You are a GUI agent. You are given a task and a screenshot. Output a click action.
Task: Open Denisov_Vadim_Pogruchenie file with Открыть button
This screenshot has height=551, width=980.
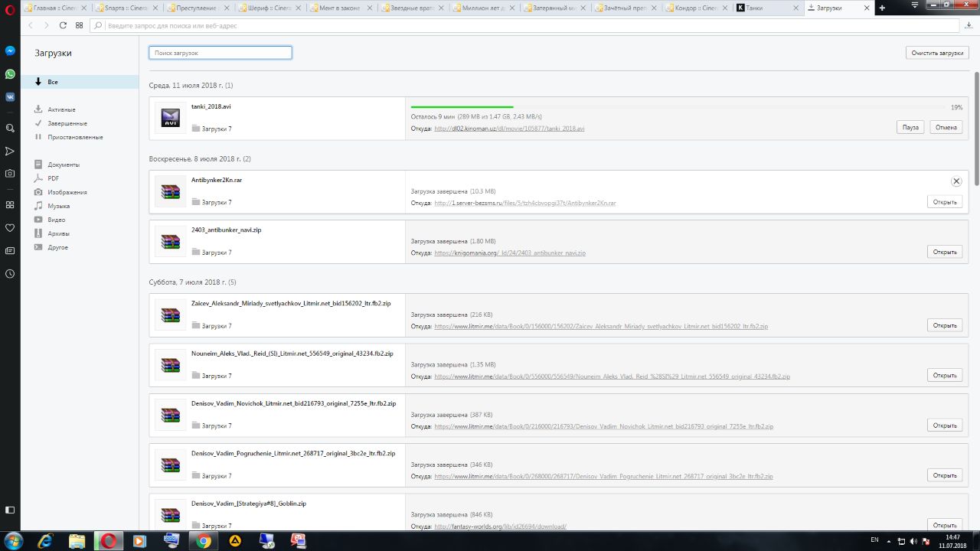[945, 475]
